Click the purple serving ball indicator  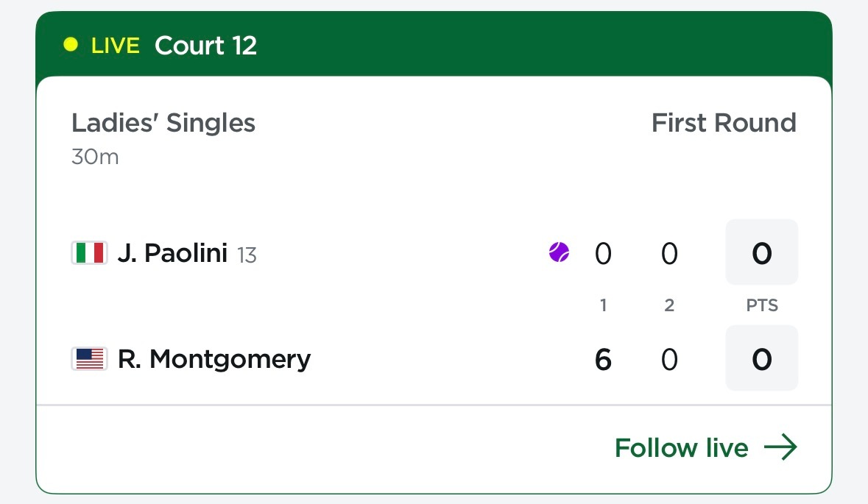(x=559, y=252)
